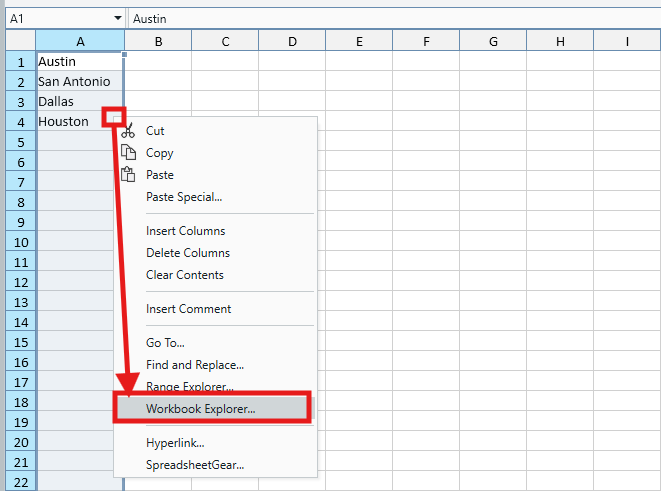Open Find and Replace from menu
This screenshot has width=661, height=491.
[x=194, y=365]
